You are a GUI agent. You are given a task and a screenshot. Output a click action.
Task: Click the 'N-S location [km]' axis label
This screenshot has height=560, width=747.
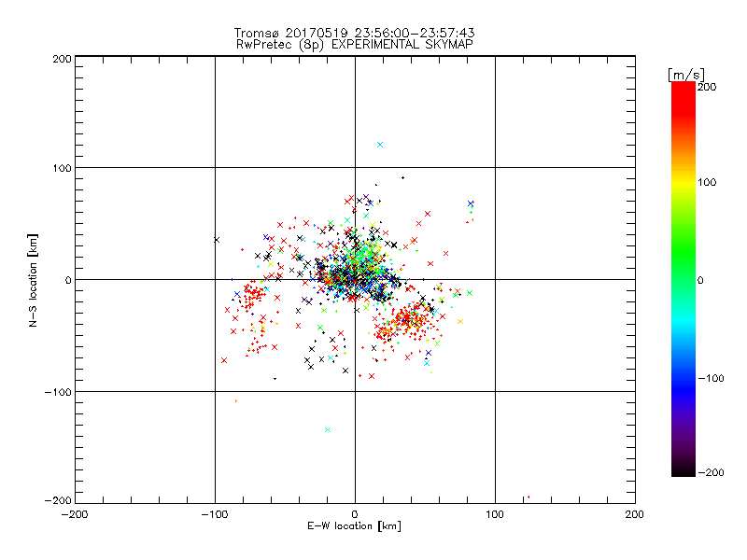pyautogui.click(x=33, y=280)
